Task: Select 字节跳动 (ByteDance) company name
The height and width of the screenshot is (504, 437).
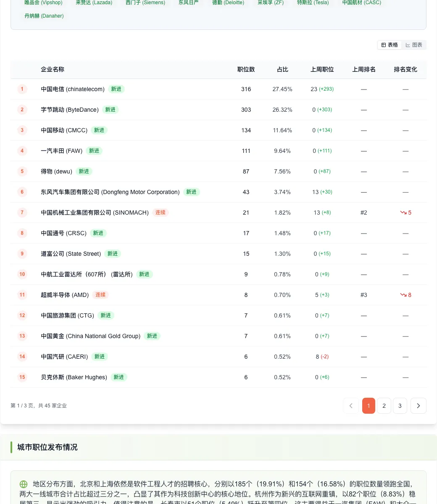Action: click(x=70, y=110)
